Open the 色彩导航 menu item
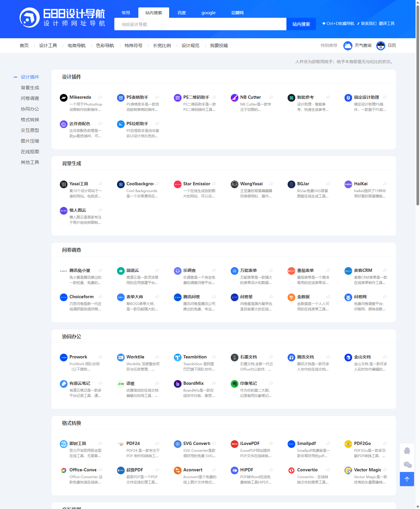Image resolution: width=420 pixels, height=509 pixels. point(105,46)
